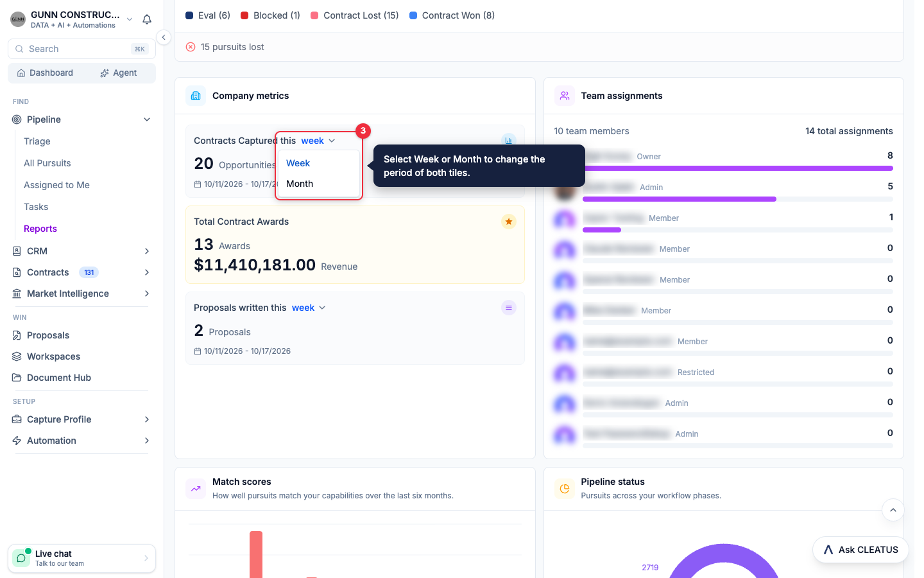Screen dimensions: 924x578
Task: Click the Owner's purple assignment bar
Action: click(737, 168)
